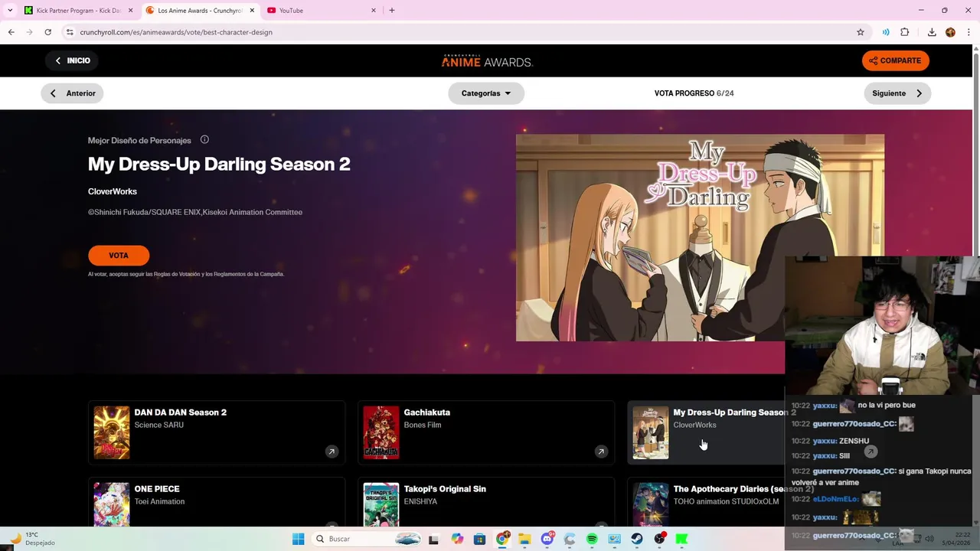Image resolution: width=980 pixels, height=551 pixels.
Task: Reload the Crunchyroll page
Action: click(47, 32)
